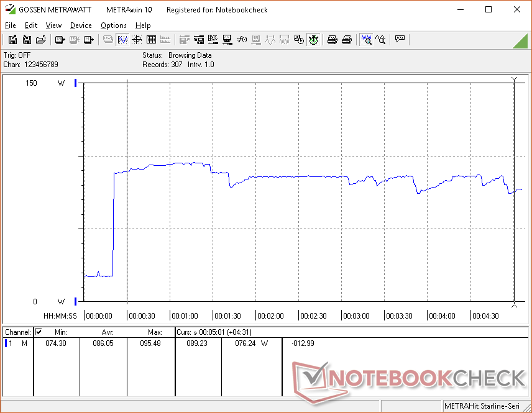Screen dimensions: 532x413
Task: Toggle the blue waveform zoom magnifier icon
Action: 366,40
